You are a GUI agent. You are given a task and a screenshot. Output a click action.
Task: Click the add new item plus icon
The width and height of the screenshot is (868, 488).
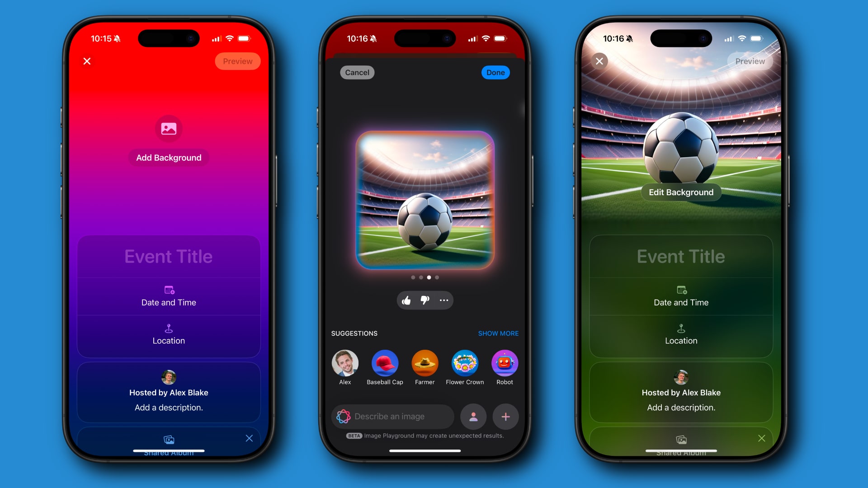[x=505, y=417]
